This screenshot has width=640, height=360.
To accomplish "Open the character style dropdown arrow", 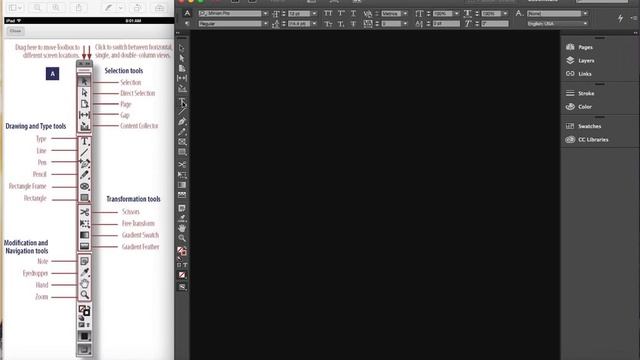I will 585,13.
